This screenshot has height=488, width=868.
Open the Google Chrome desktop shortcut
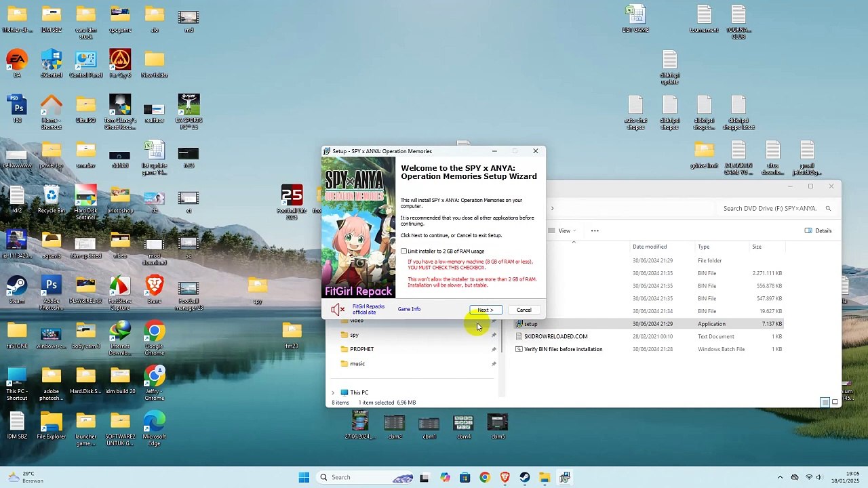pyautogui.click(x=155, y=337)
